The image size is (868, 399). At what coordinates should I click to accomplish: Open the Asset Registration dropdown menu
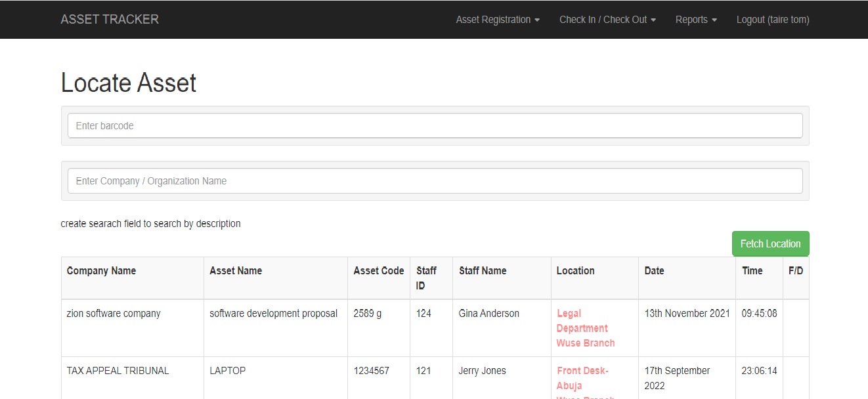tap(498, 20)
